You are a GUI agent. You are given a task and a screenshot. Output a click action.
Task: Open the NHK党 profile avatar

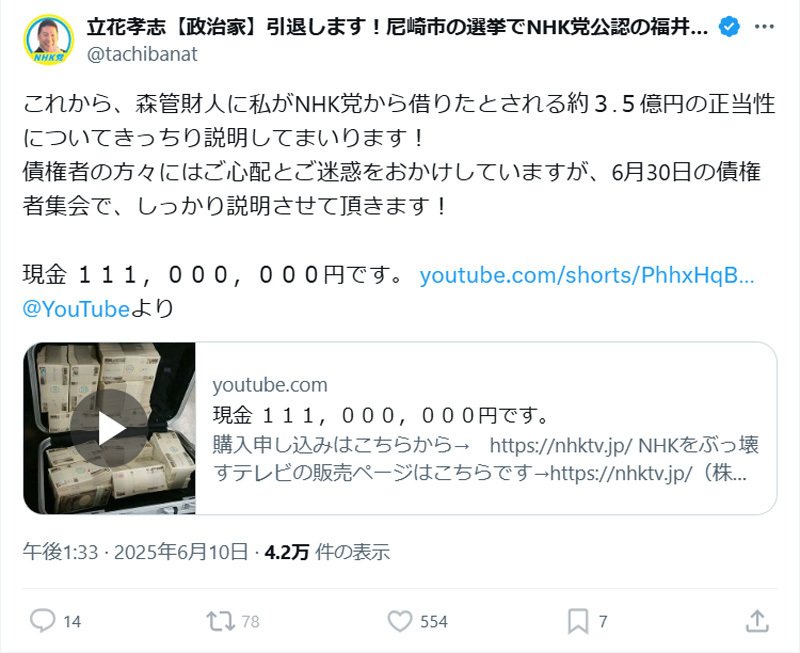click(49, 40)
